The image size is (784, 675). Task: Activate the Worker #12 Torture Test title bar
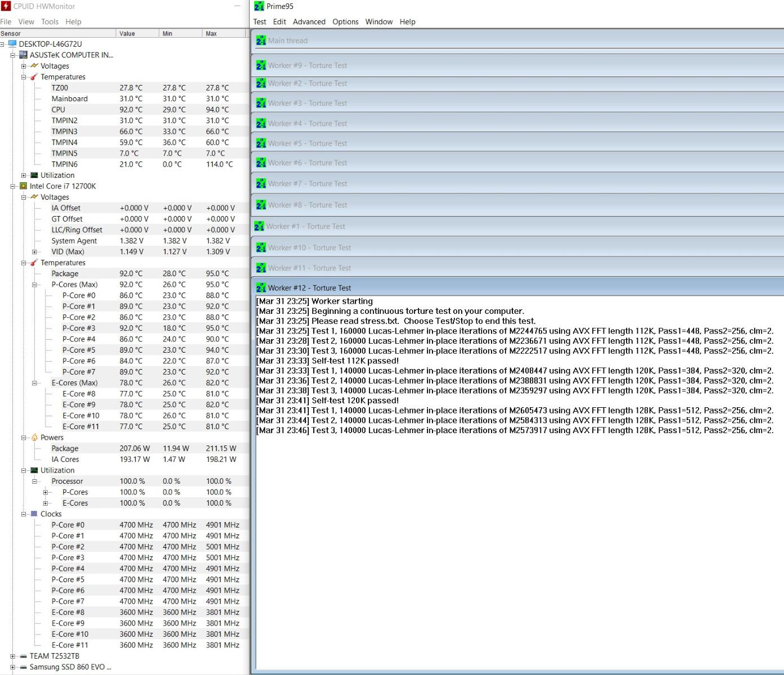pyautogui.click(x=519, y=287)
